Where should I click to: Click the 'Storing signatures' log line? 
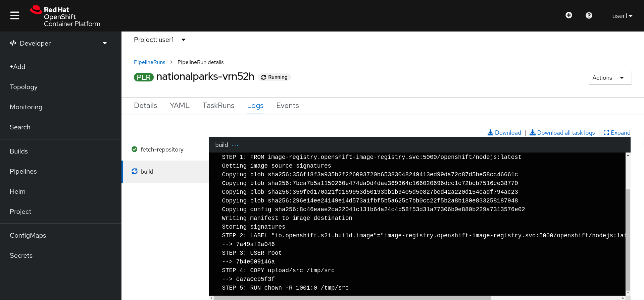(253, 227)
